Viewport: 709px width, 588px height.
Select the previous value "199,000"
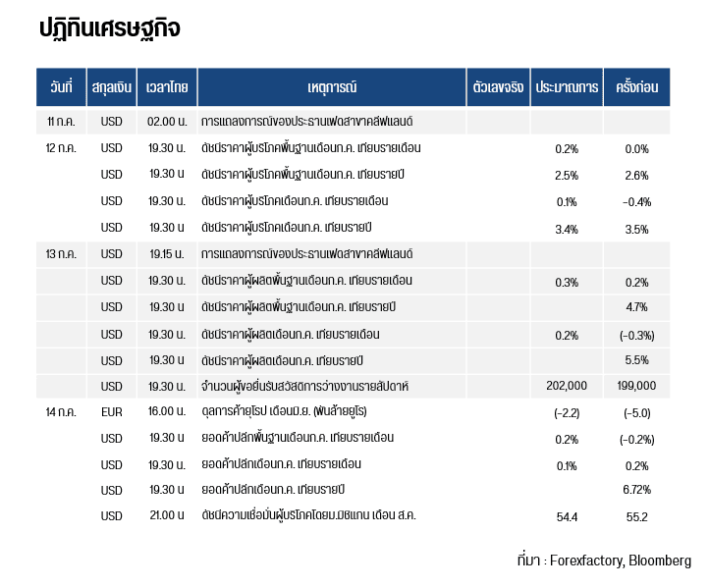[x=636, y=386]
